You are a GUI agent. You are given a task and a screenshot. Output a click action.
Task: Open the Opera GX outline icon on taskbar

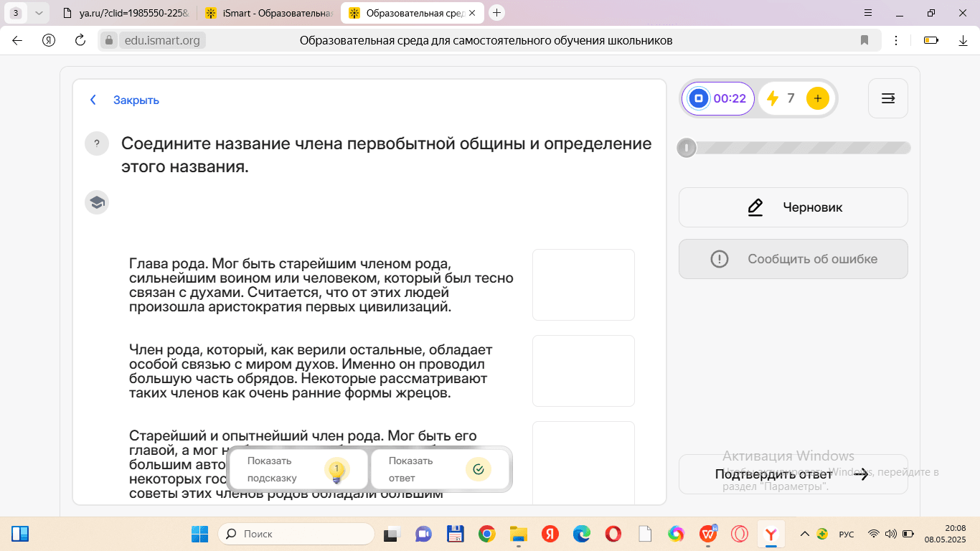tap(740, 534)
